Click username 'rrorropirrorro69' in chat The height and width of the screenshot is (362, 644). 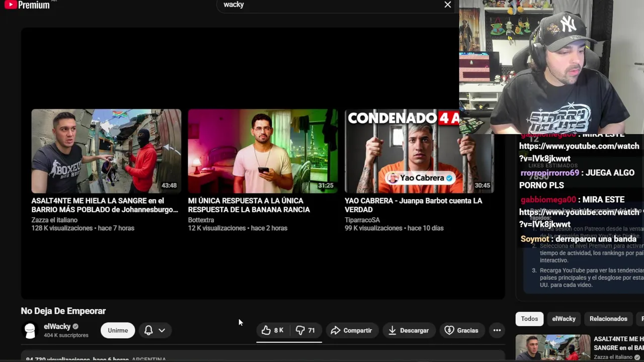pyautogui.click(x=550, y=173)
